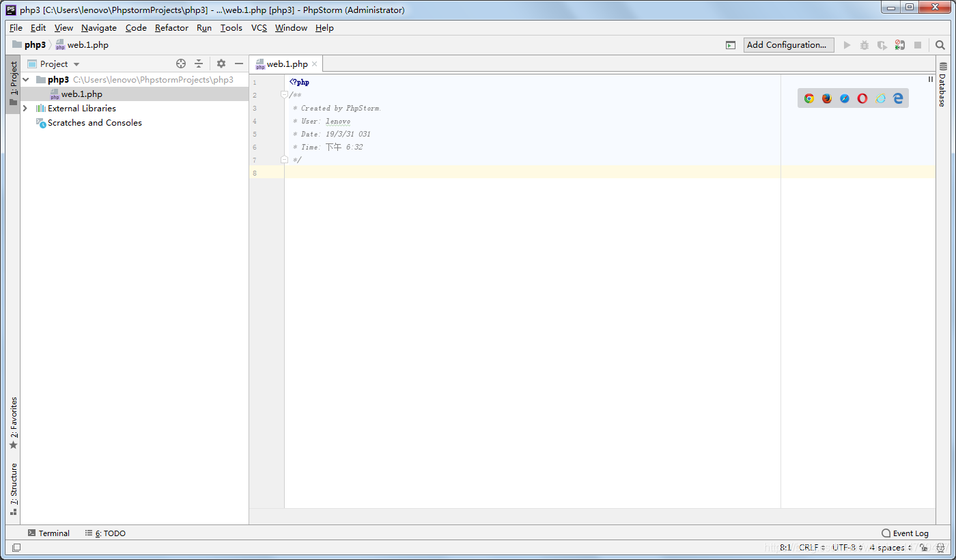This screenshot has height=560, width=956.
Task: Fold comment end marker at line 7
Action: 285,160
